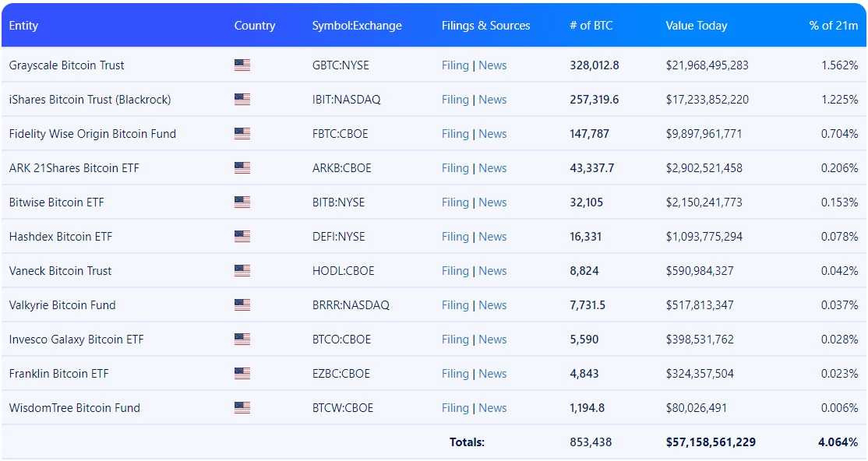Click the Symbol:Exchange column header
This screenshot has height=461, width=868.
click(x=357, y=26)
